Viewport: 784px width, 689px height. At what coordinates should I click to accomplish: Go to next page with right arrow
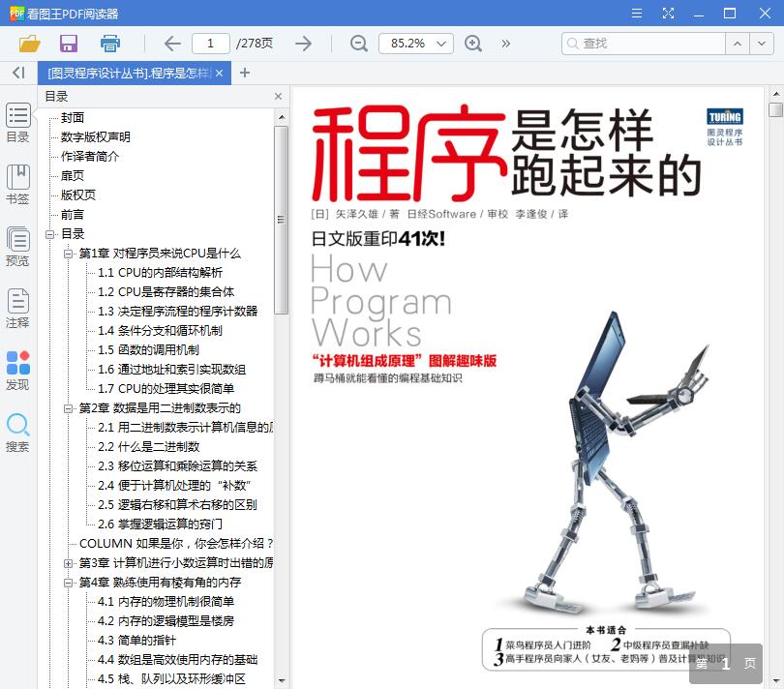[304, 44]
